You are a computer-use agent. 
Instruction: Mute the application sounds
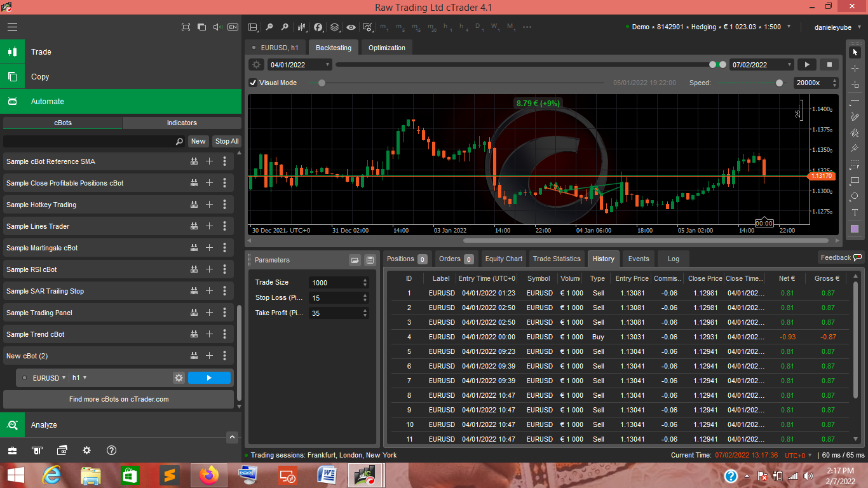(x=217, y=27)
